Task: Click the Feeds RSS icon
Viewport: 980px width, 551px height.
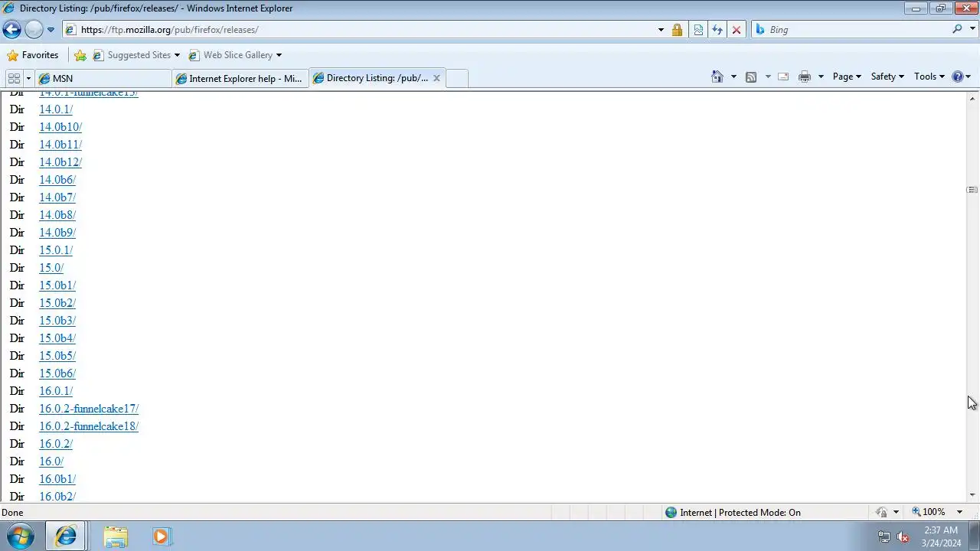Action: point(751,77)
